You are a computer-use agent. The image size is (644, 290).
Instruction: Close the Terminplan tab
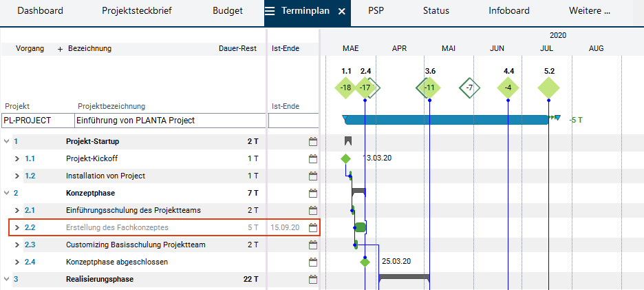[342, 12]
